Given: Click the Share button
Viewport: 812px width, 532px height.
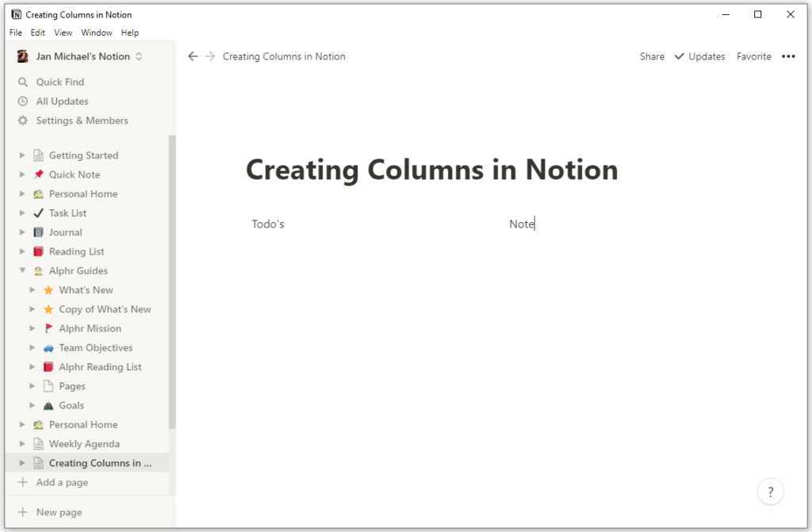Looking at the screenshot, I should 651,56.
